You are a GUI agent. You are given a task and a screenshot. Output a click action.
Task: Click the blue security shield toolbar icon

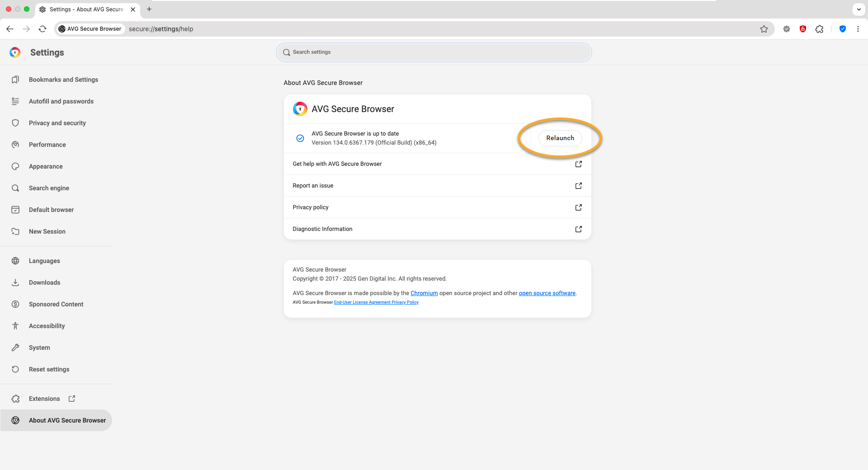(x=843, y=29)
